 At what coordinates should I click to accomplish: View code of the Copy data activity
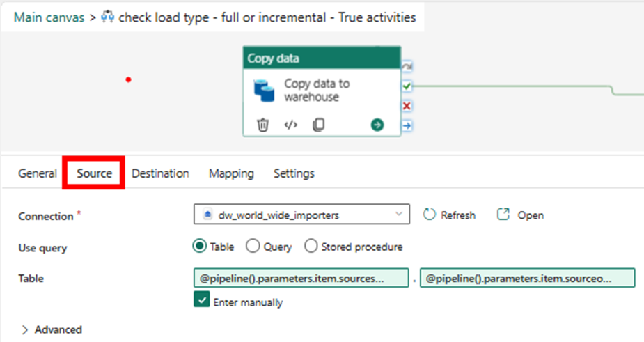(x=291, y=125)
